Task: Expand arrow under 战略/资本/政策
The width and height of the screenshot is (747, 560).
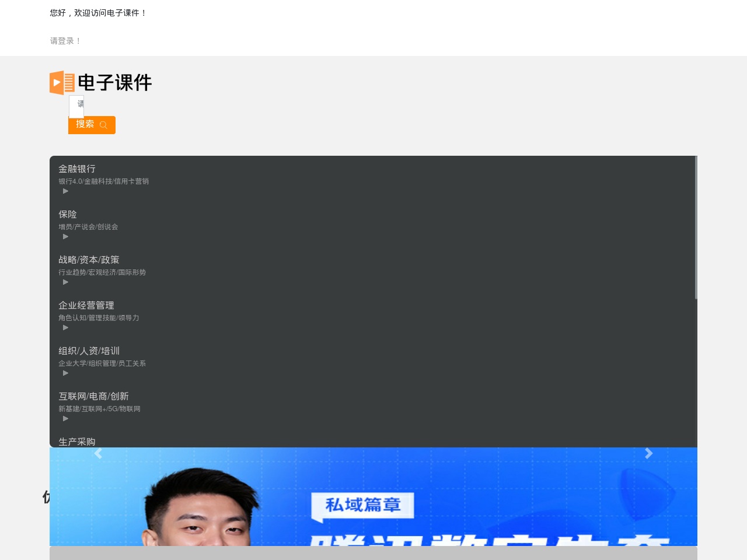Action: [x=66, y=282]
